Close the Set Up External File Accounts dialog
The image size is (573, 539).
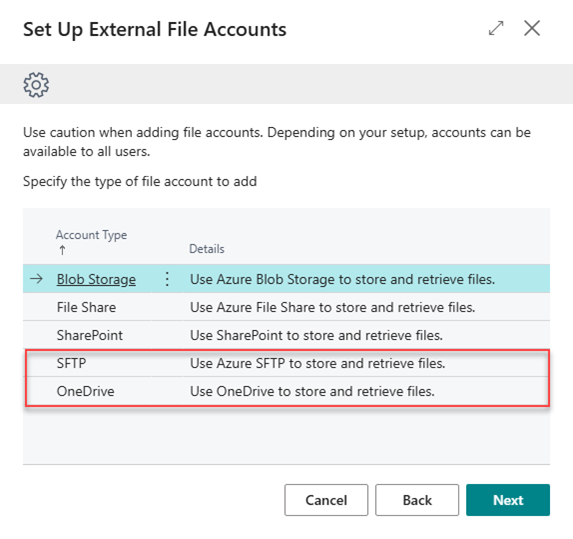pyautogui.click(x=532, y=28)
